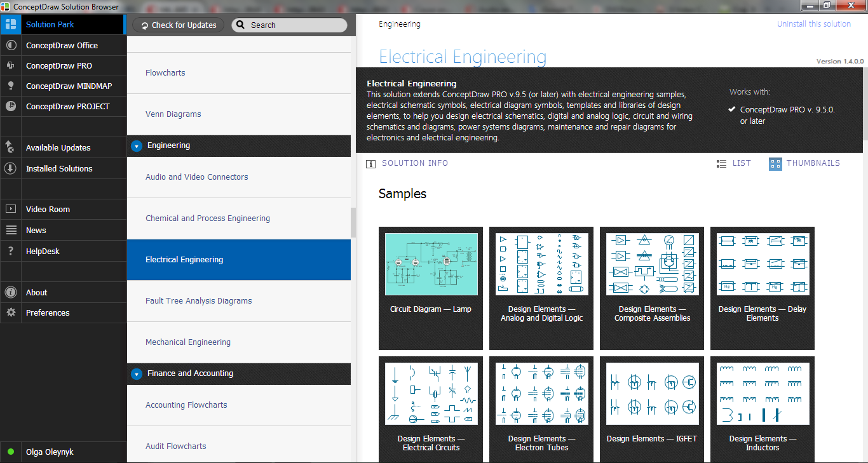
Task: Click the Available Updates icon
Action: coord(10,147)
